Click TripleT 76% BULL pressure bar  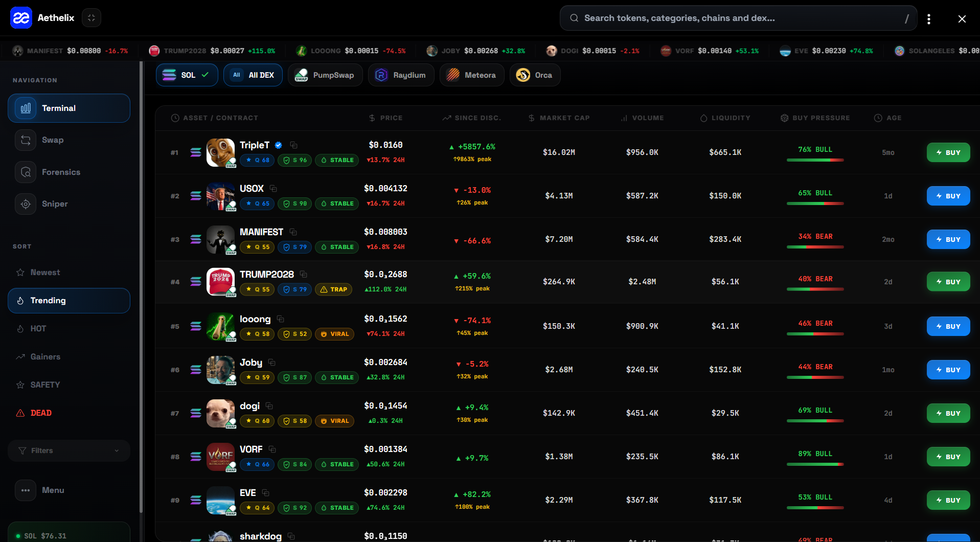[815, 160]
